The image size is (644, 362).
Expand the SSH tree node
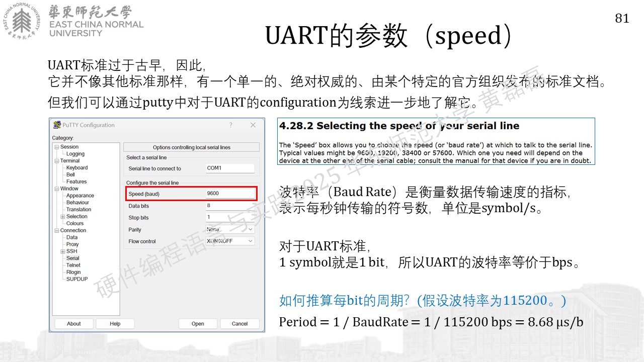pos(63,251)
